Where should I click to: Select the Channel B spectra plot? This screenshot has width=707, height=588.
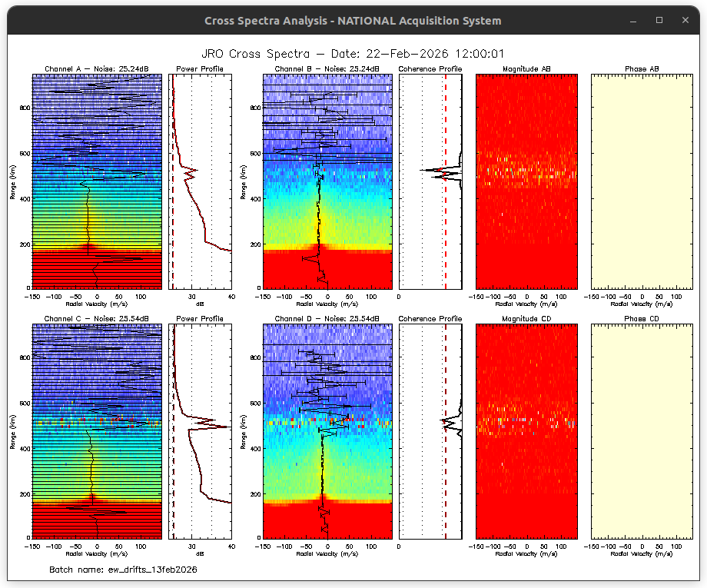327,181
